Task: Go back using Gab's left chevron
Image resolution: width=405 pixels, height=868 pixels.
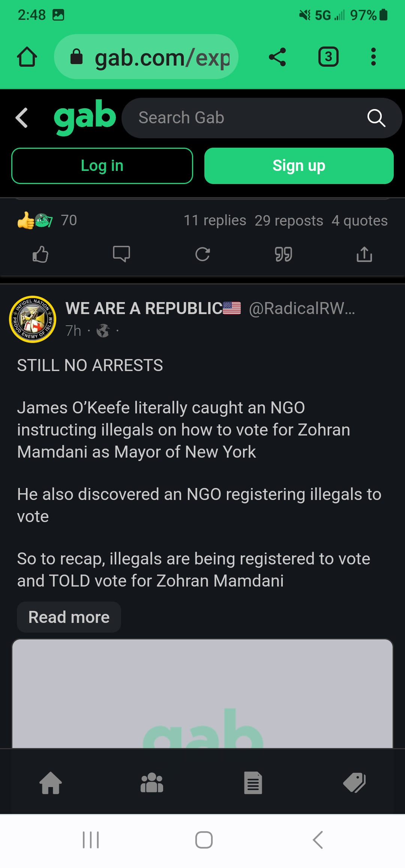Action: tap(22, 118)
